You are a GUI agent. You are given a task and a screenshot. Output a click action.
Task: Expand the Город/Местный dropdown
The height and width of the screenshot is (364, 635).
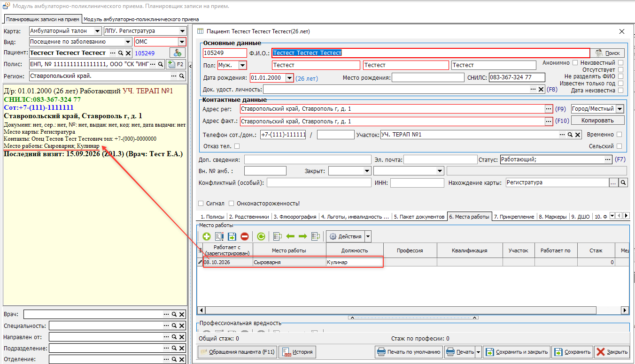click(x=620, y=109)
